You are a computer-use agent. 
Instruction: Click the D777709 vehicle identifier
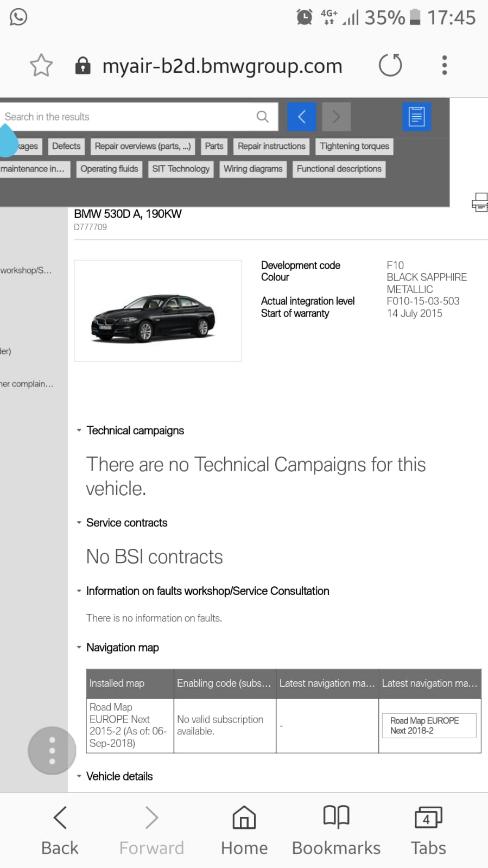point(90,227)
